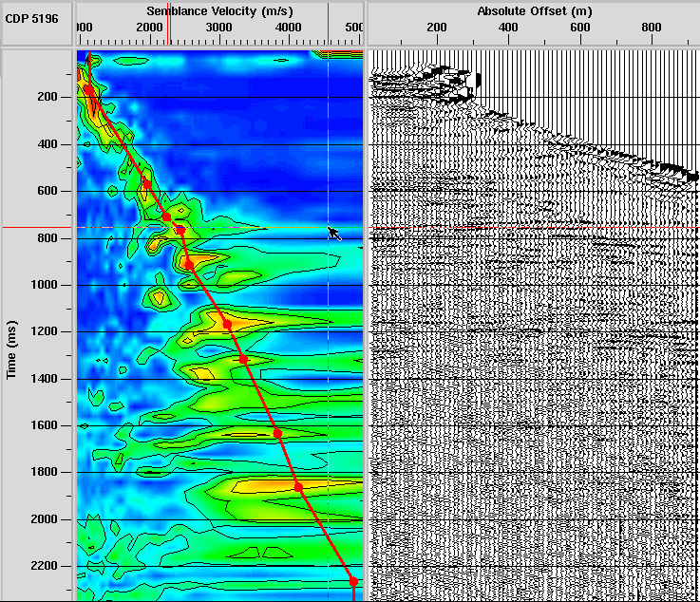The width and height of the screenshot is (700, 602).
Task: Click the velocity pick near 1170 ms
Action: (227, 325)
